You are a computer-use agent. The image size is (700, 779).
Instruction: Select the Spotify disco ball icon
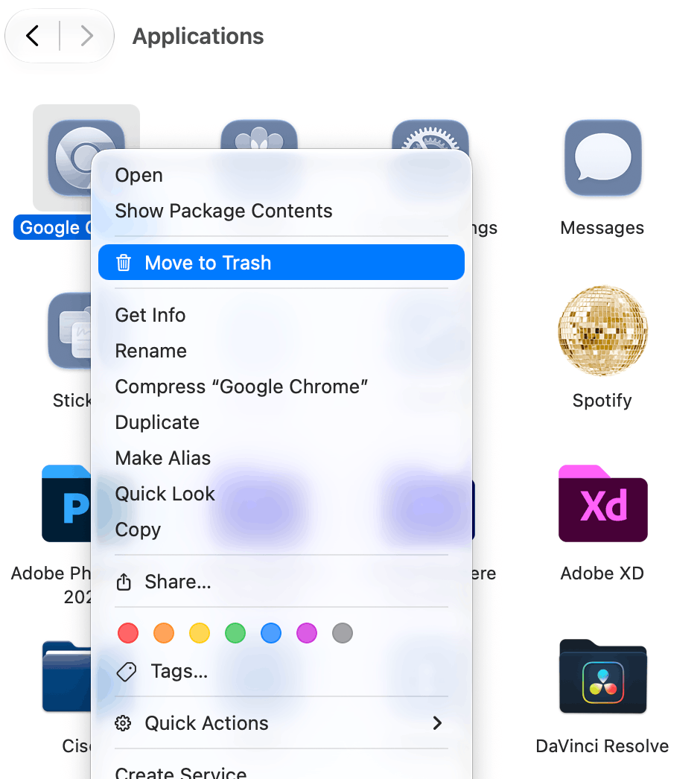pyautogui.click(x=602, y=331)
